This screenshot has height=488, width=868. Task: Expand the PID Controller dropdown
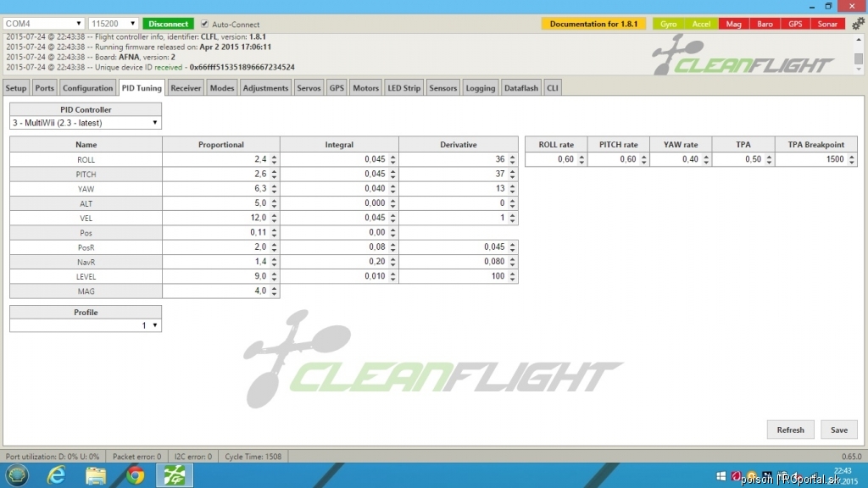point(86,123)
